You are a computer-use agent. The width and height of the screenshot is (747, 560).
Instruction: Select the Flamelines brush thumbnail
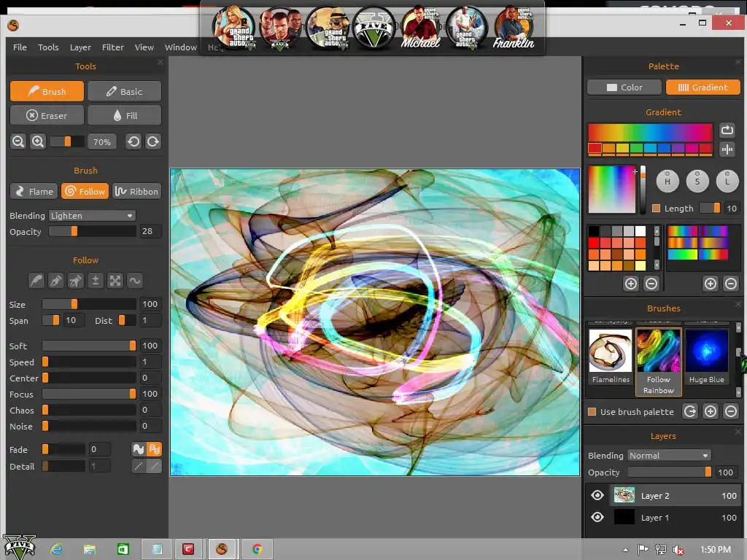[611, 357]
